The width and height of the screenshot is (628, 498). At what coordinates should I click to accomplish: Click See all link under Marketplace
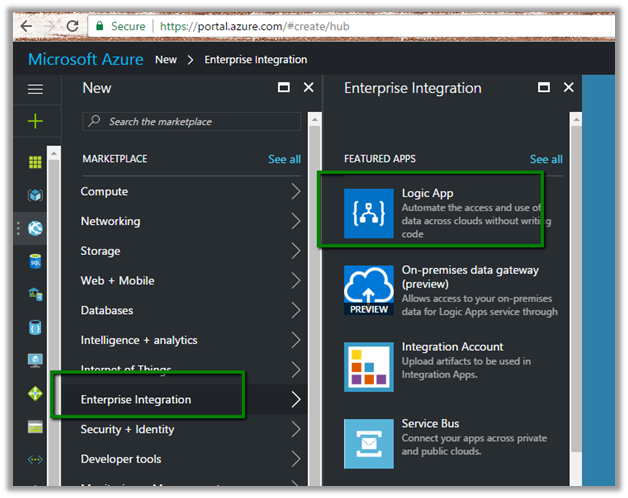[284, 159]
